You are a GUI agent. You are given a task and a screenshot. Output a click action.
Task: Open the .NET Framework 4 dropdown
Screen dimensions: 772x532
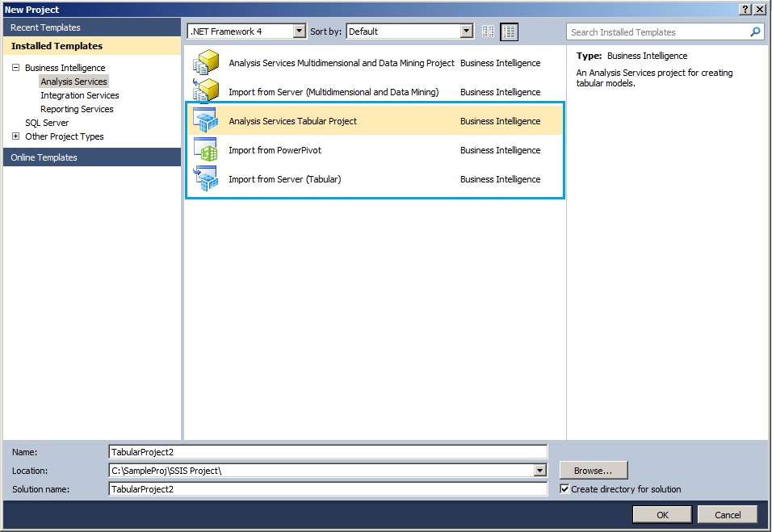(x=299, y=31)
